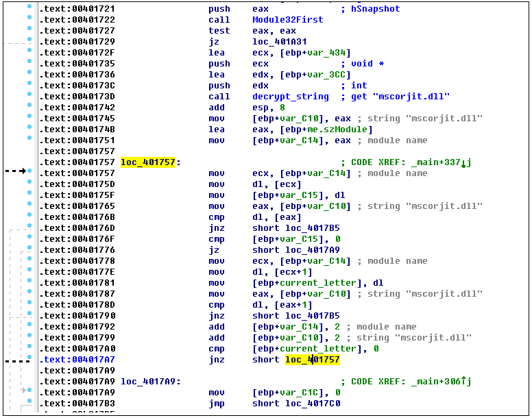Screen dimensions: 532x420
Task: Toggle breakpoint dot at address 0040176B
Action: [29, 217]
